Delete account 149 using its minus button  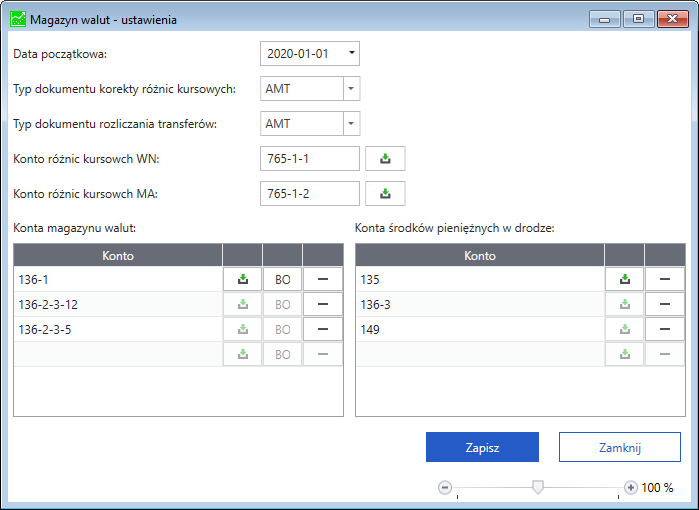coord(664,329)
